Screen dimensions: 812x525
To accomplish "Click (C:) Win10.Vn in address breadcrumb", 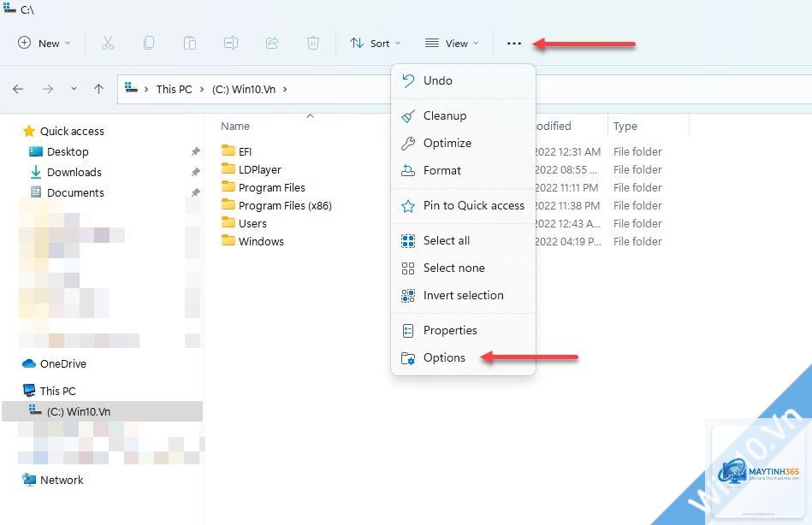I will [243, 89].
